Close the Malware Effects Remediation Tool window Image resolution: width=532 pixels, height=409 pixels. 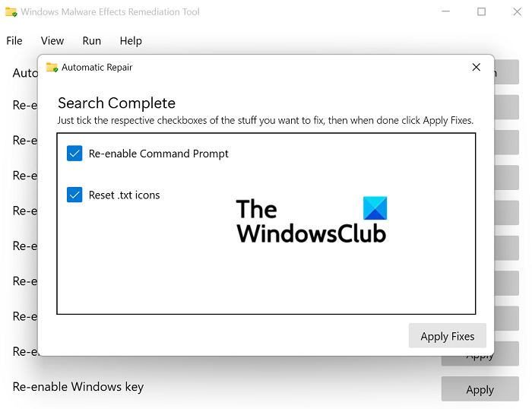tap(517, 11)
